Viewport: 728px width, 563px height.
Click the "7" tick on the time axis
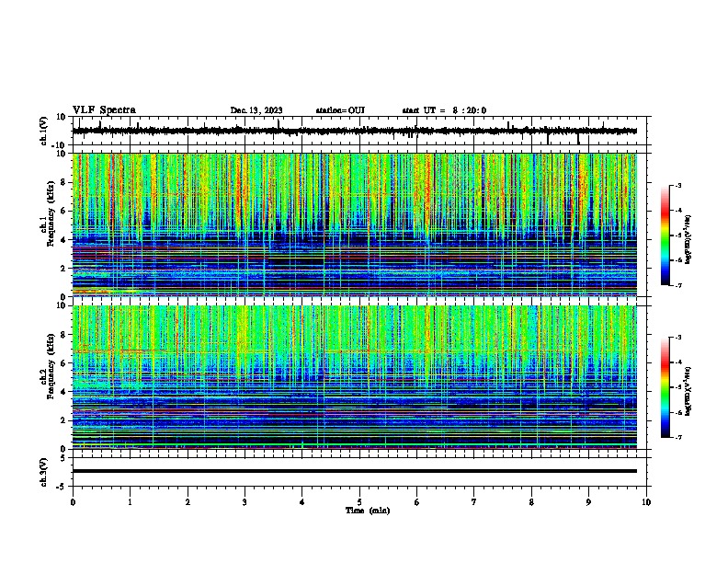coord(474,502)
